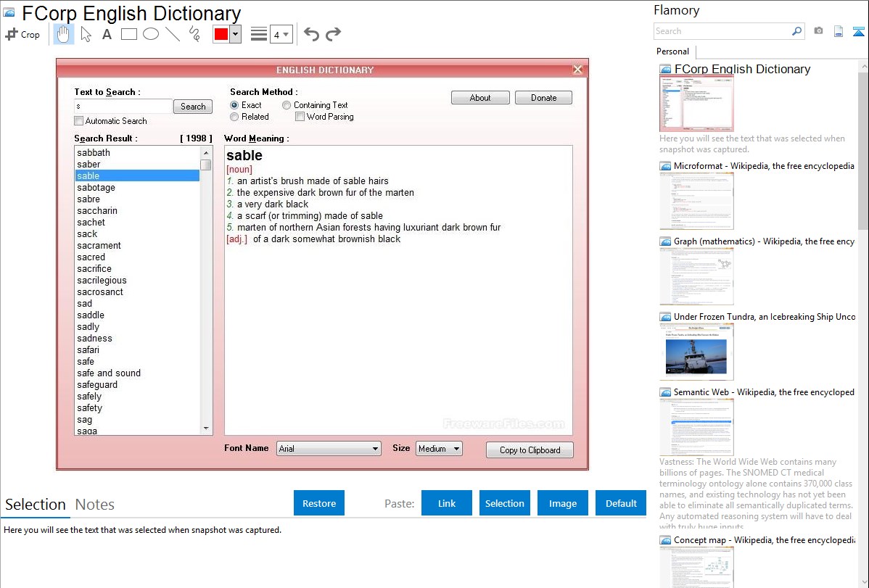This screenshot has width=869, height=588.
Task: Click the Text to Search input field
Action: [x=123, y=107]
